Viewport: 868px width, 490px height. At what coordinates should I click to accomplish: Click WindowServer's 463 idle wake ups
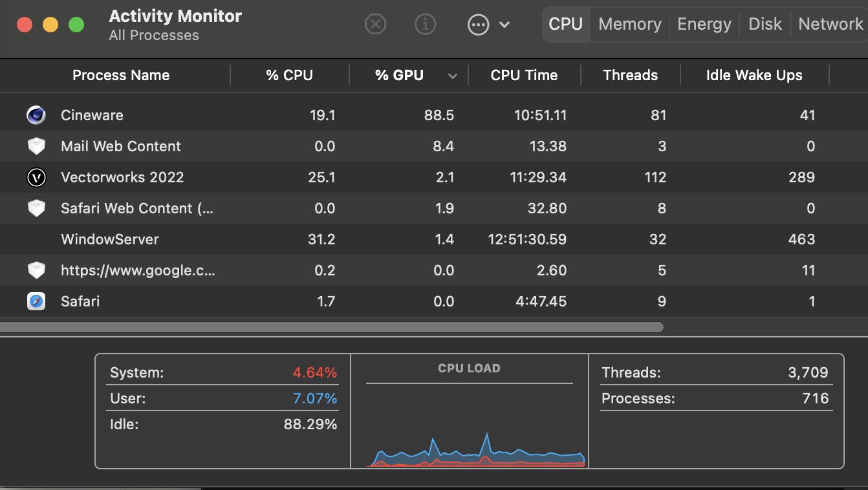[x=801, y=239]
